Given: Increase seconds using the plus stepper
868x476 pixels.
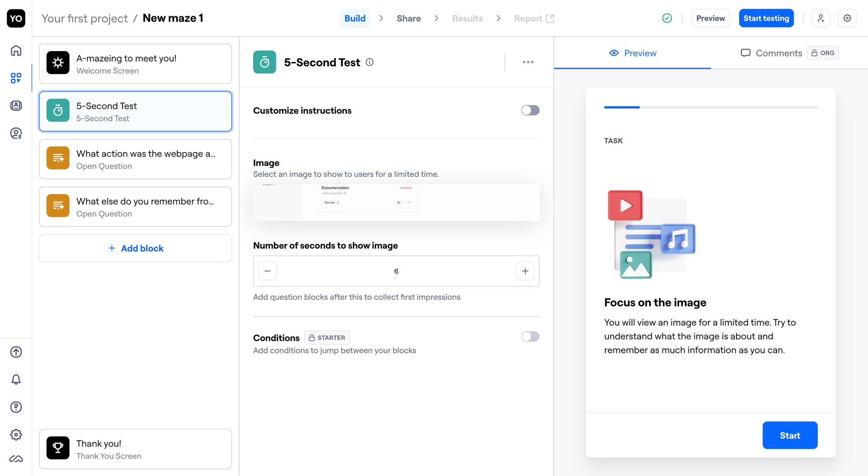Looking at the screenshot, I should (x=525, y=271).
